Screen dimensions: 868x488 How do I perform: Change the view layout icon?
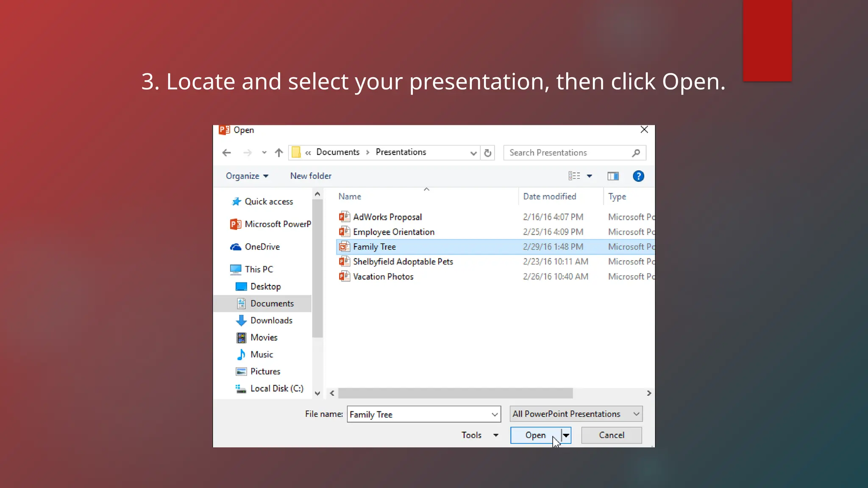point(574,176)
